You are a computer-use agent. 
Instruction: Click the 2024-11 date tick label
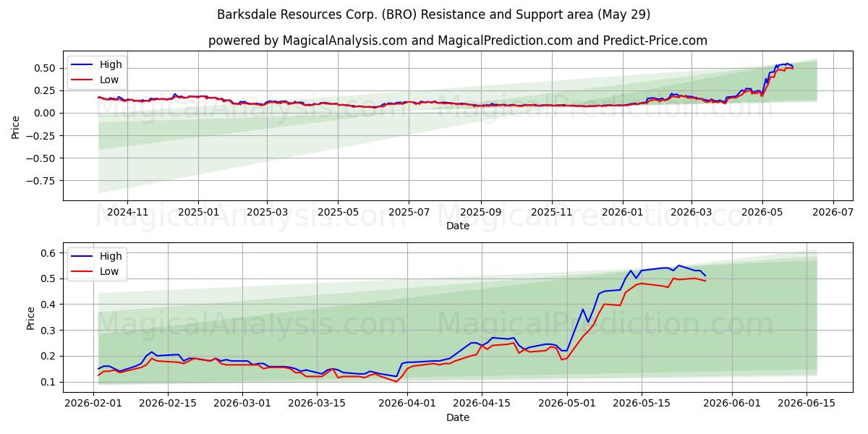point(127,213)
